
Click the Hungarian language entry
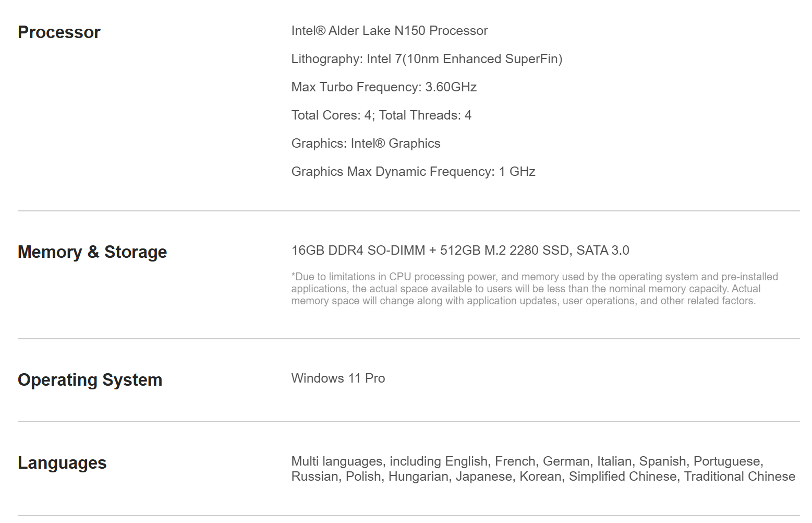coord(418,477)
